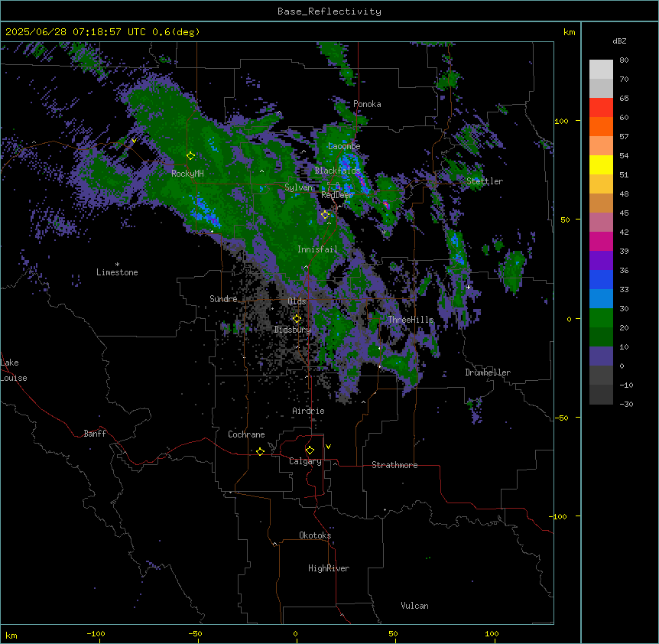659x644 pixels.
Task: Select the Sundre label
Action: click(x=223, y=299)
